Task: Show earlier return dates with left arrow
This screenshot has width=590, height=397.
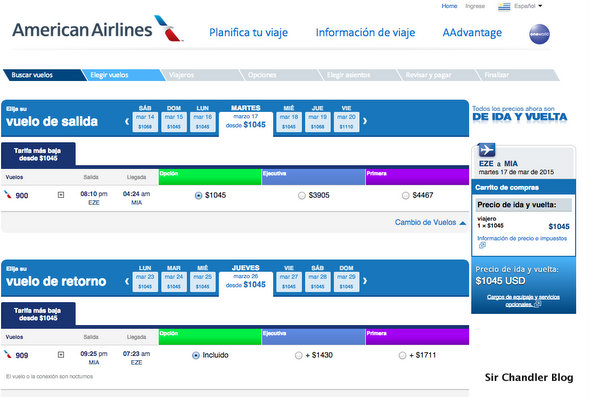Action: click(x=127, y=281)
